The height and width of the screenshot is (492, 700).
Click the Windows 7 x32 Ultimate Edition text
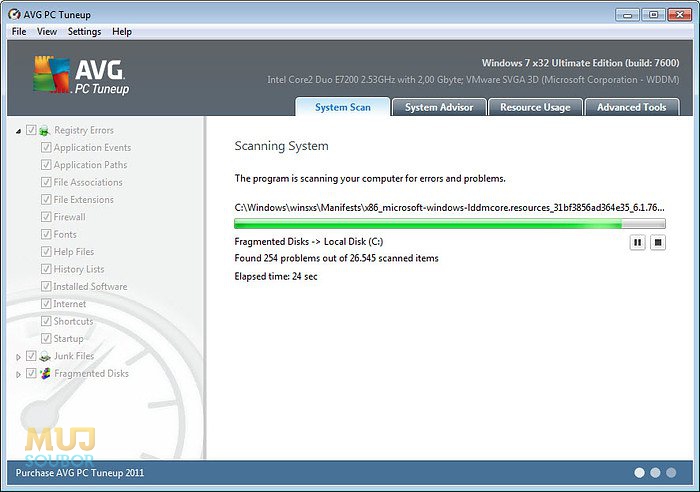[x=580, y=63]
